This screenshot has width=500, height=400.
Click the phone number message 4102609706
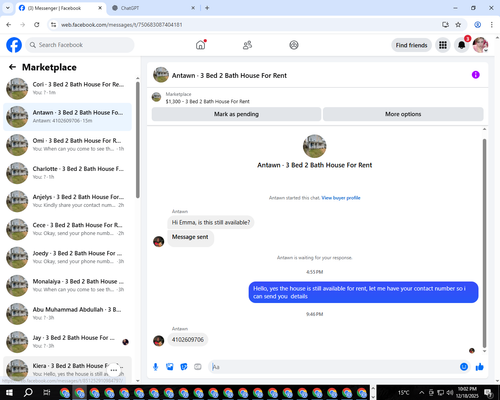click(188, 340)
